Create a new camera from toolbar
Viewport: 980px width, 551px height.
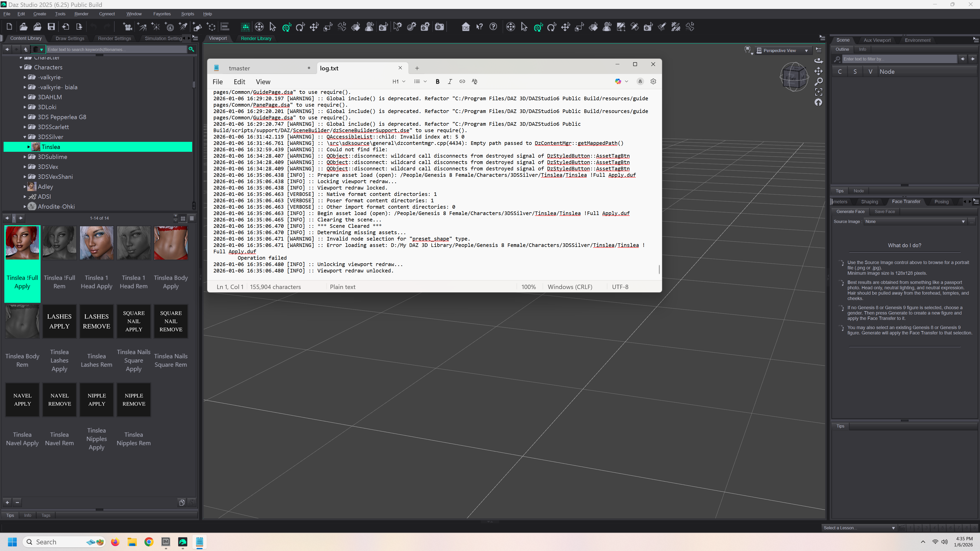pos(128,27)
